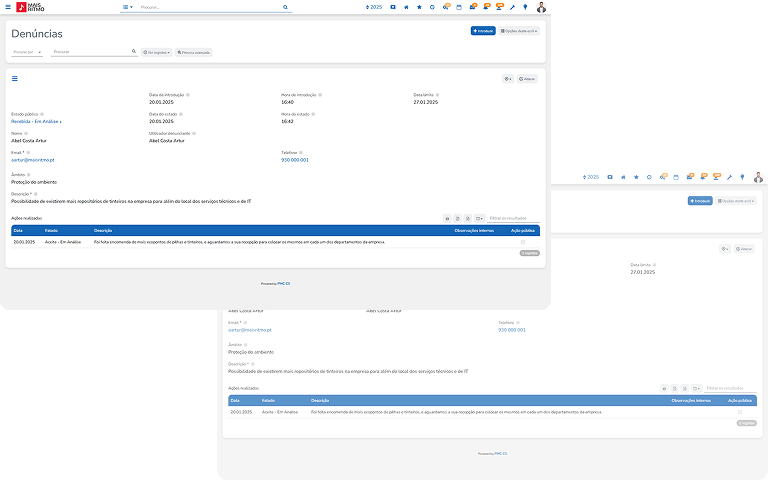Click the lightbulb tips icon in the top window
This screenshot has width=768, height=480.
525,7
